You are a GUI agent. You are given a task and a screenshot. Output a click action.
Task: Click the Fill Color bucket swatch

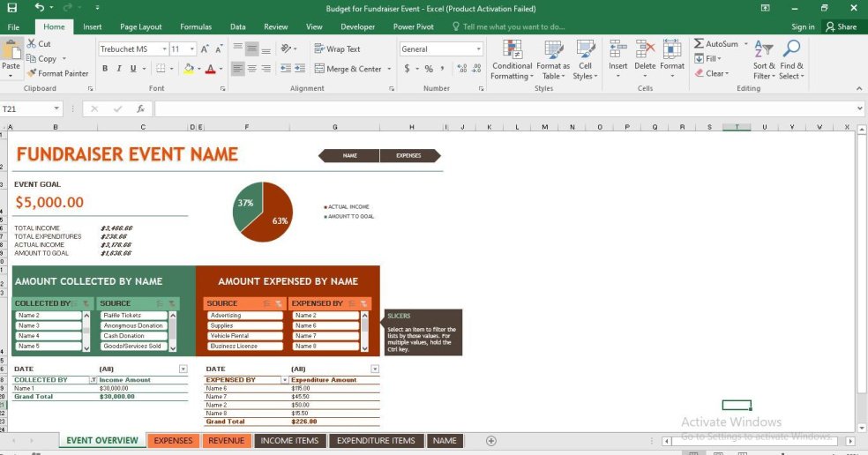coord(188,69)
